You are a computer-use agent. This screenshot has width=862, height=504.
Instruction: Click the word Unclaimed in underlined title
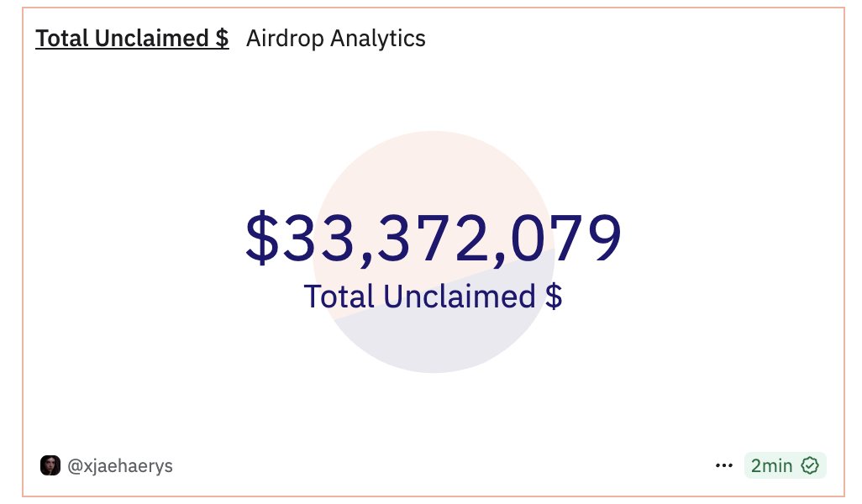click(152, 39)
